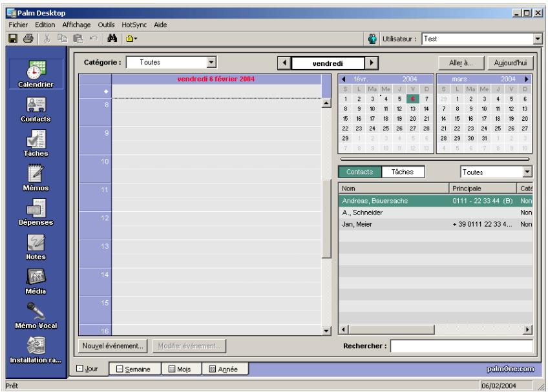Select contact Andreas, Bauersachs
Screen dimensions: 548x392
tap(436, 201)
